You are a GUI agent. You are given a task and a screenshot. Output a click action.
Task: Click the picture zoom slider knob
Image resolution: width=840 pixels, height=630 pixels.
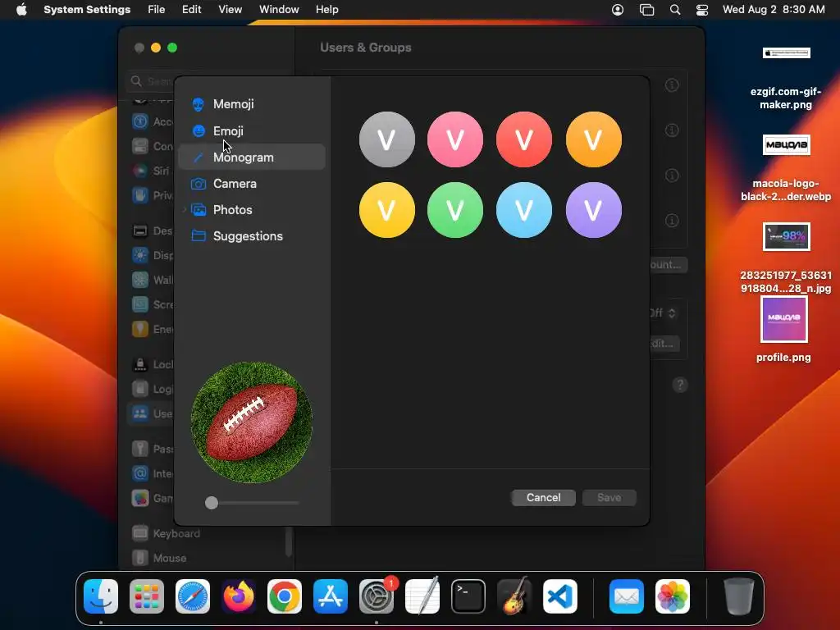(x=212, y=503)
